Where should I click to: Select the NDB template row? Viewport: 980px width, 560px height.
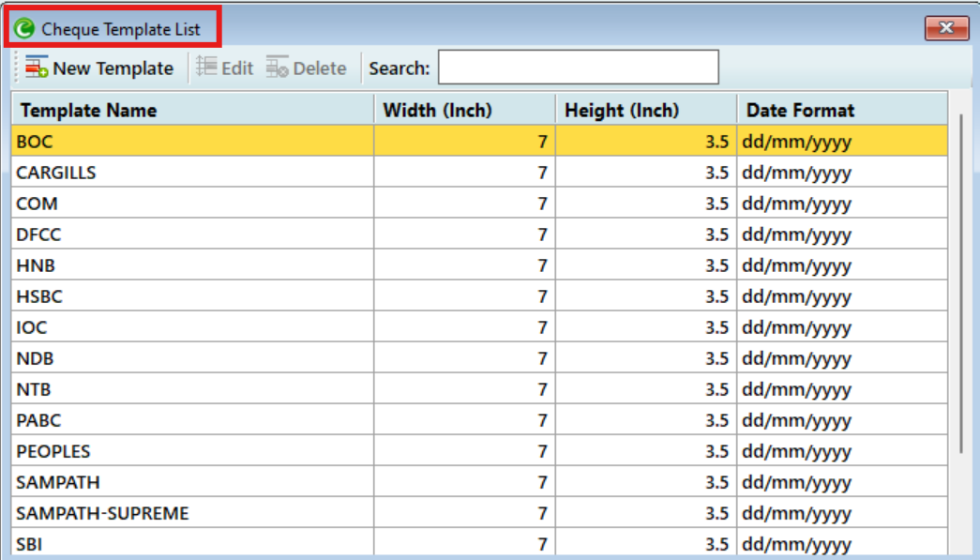coord(479,358)
